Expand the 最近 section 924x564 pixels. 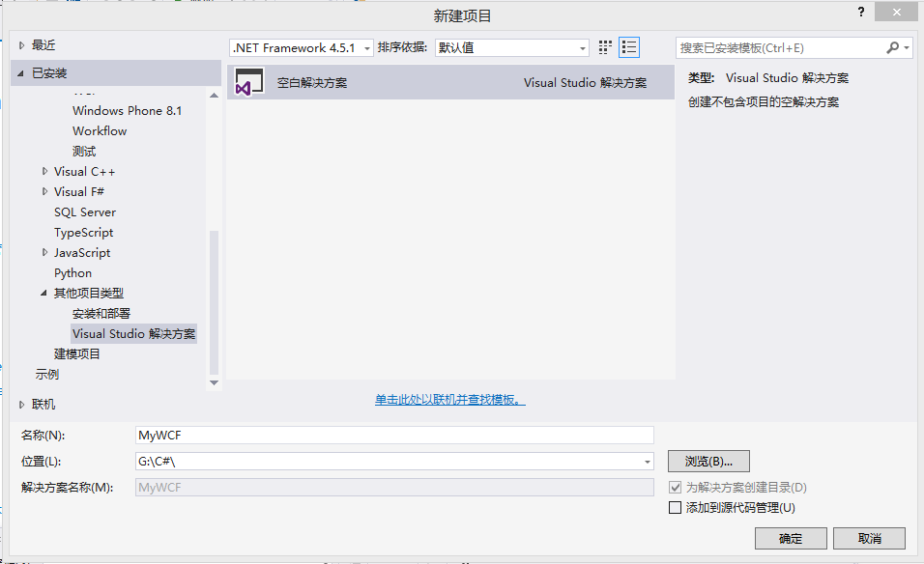(22, 45)
